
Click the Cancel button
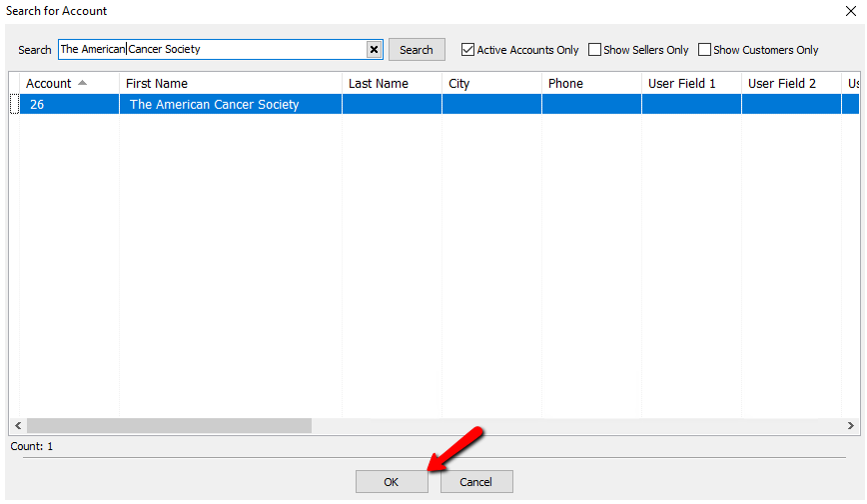coord(476,482)
